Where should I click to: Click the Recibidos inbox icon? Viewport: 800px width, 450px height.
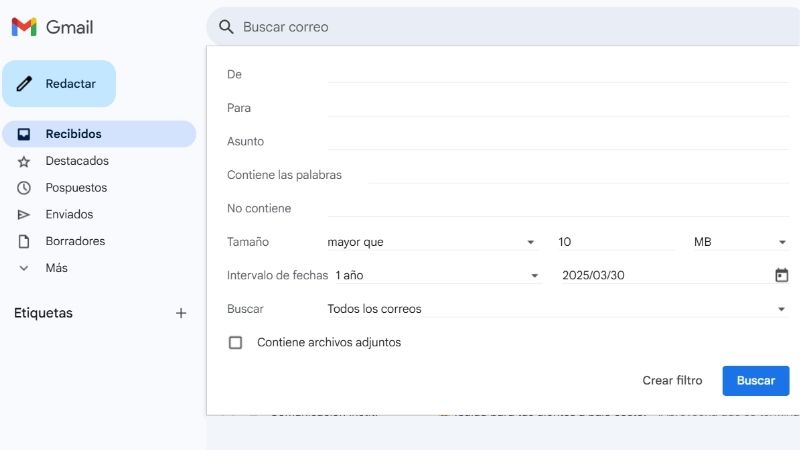pyautogui.click(x=23, y=134)
